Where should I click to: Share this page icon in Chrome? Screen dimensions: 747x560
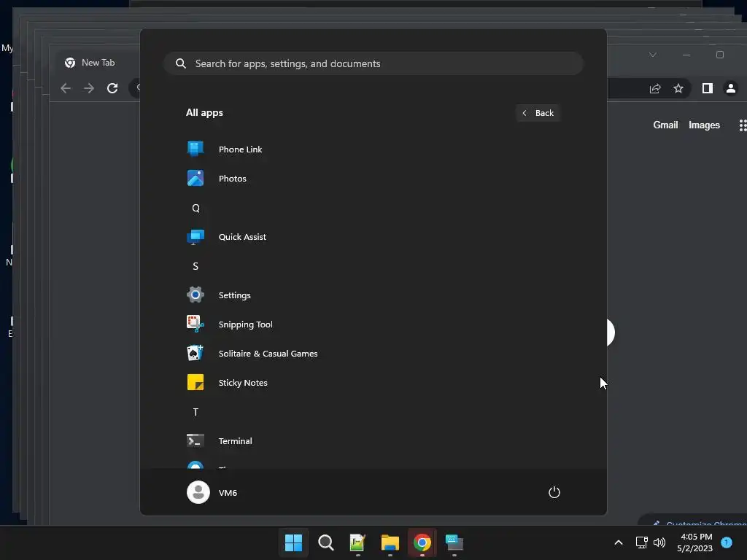coord(655,88)
